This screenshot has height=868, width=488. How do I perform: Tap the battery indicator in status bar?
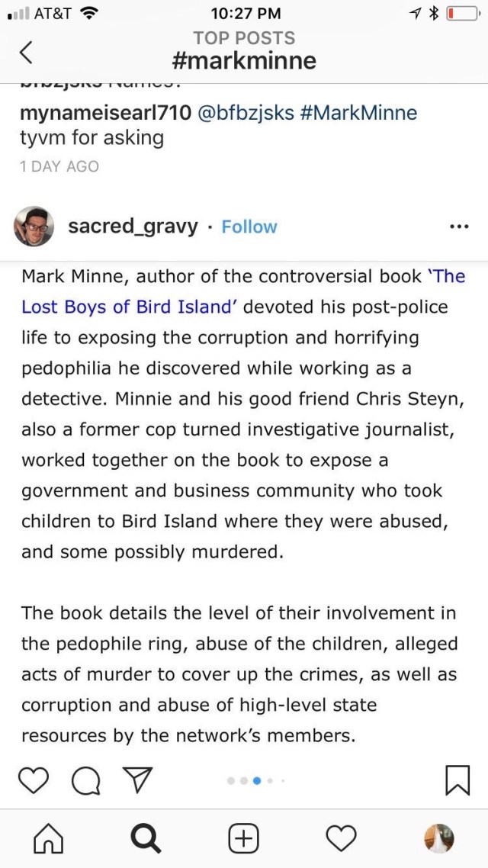pos(462,13)
